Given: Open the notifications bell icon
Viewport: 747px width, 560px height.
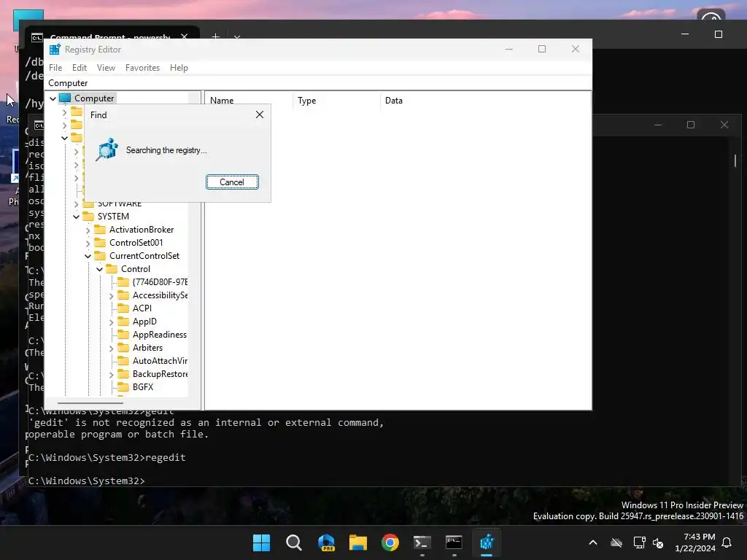Looking at the screenshot, I should (727, 542).
